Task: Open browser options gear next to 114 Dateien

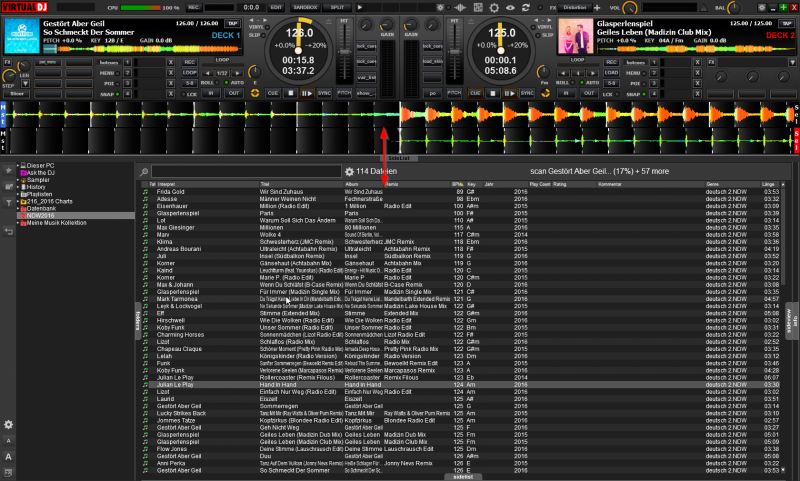Action: 349,172
